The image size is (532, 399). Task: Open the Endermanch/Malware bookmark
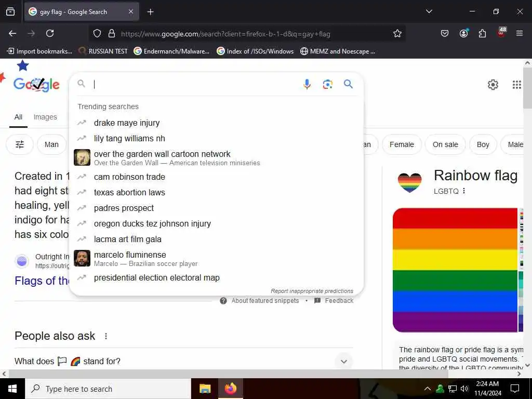171,51
